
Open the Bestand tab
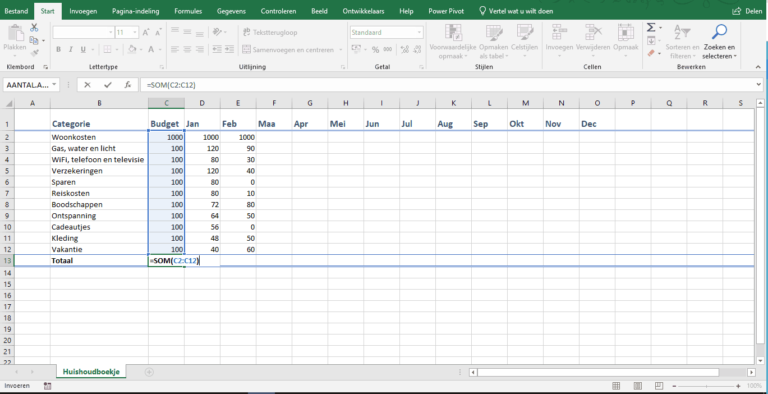16,11
